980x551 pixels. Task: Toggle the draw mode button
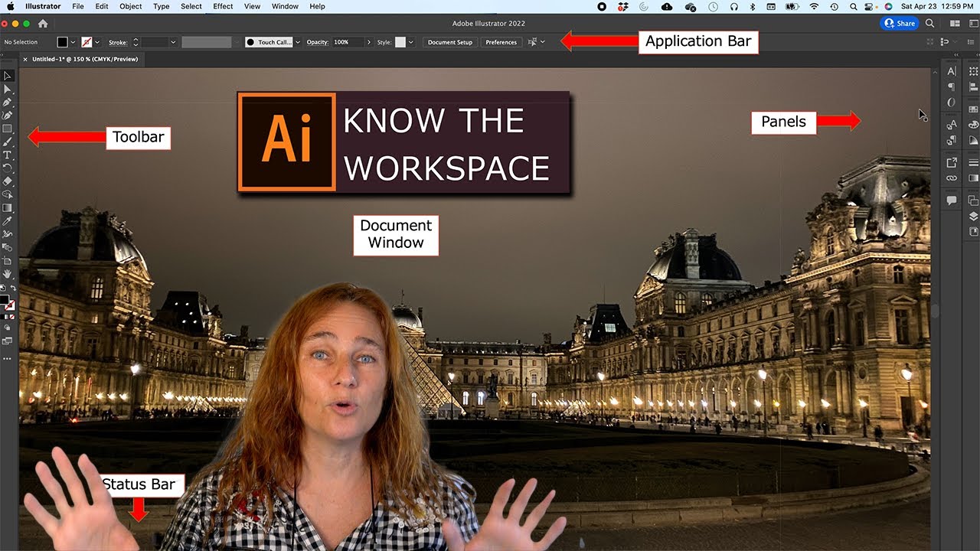[8, 328]
